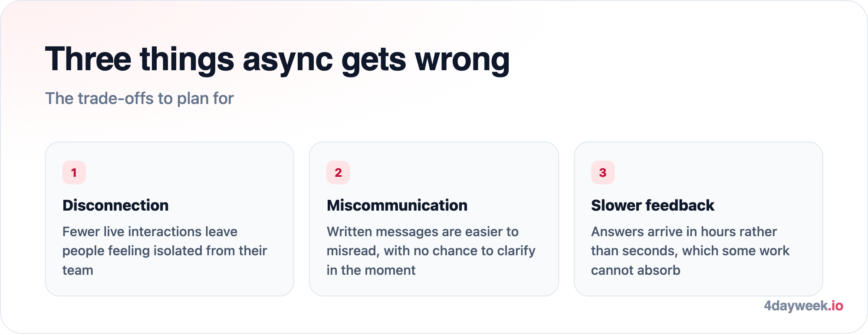Click the red '.io' part of logo
The image size is (868, 335).
(835, 306)
